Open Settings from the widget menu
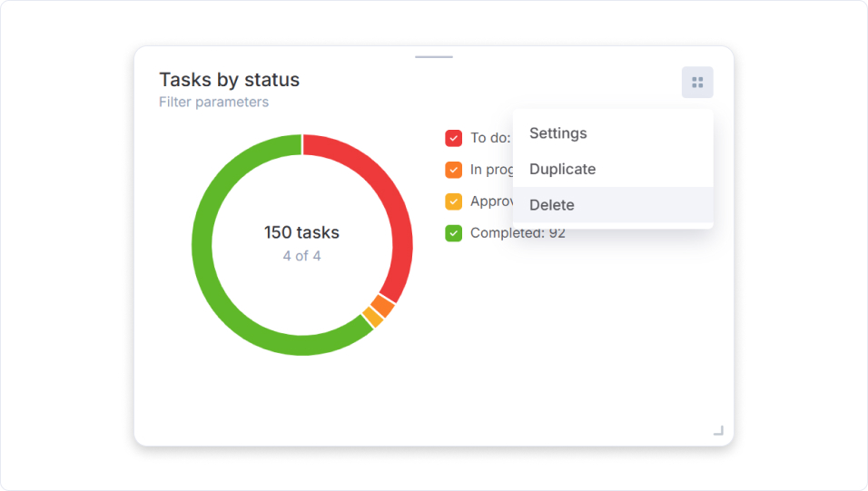868x491 pixels. (558, 133)
